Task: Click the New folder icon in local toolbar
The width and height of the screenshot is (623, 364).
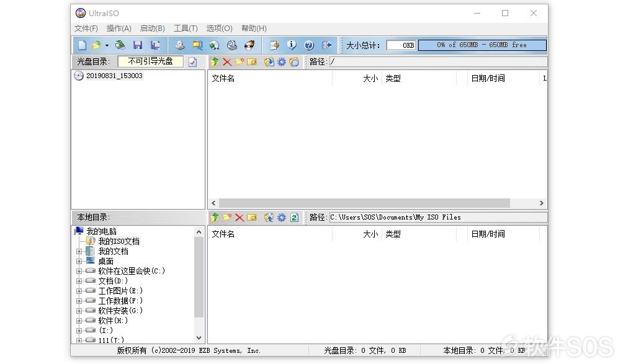Action: pyautogui.click(x=227, y=217)
